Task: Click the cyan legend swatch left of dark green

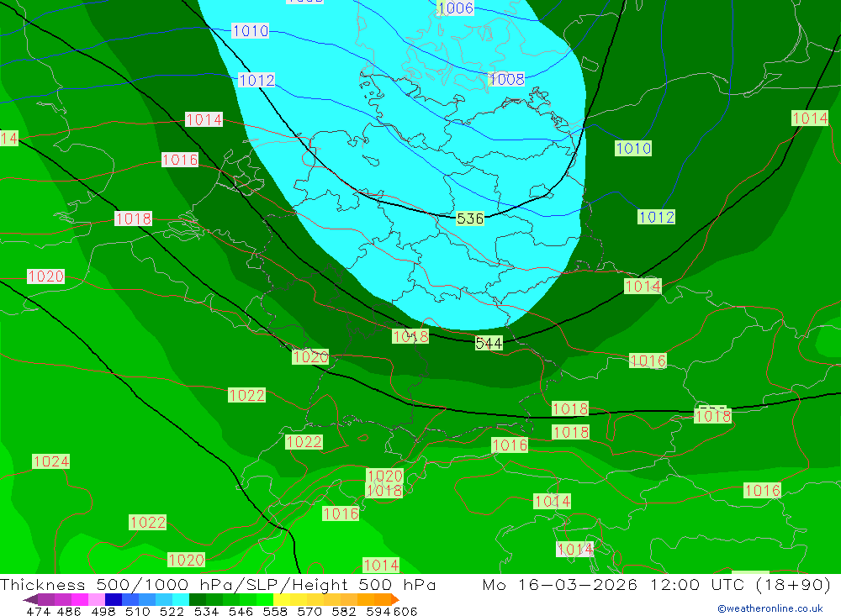Action: pos(181,599)
